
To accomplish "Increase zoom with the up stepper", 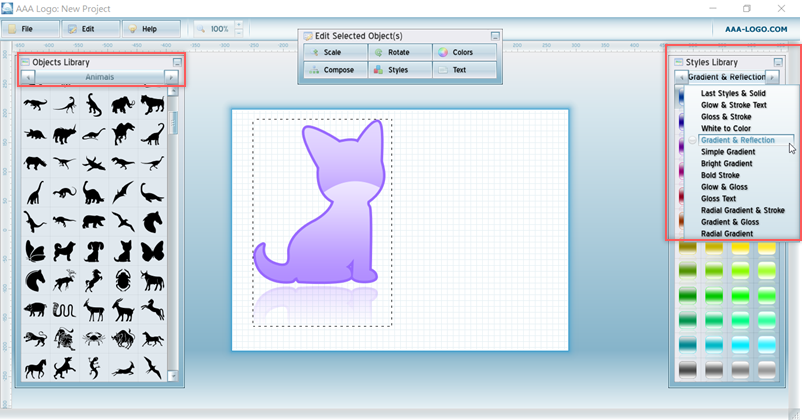I will pos(238,25).
